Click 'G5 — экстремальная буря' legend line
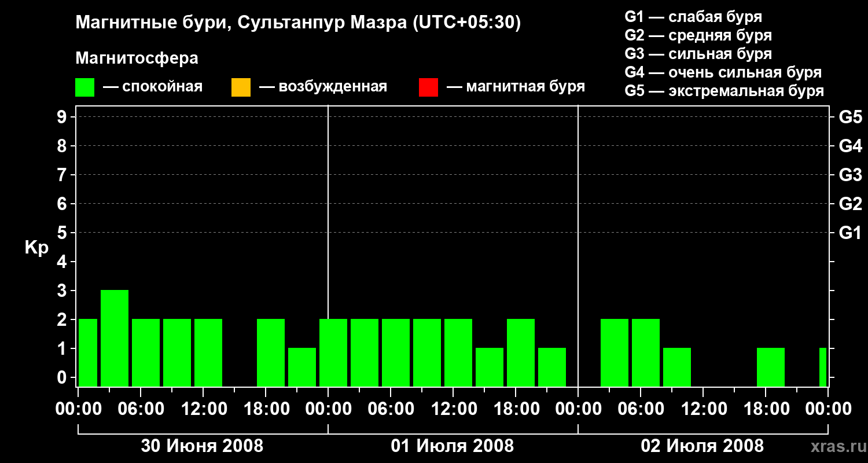 (724, 91)
